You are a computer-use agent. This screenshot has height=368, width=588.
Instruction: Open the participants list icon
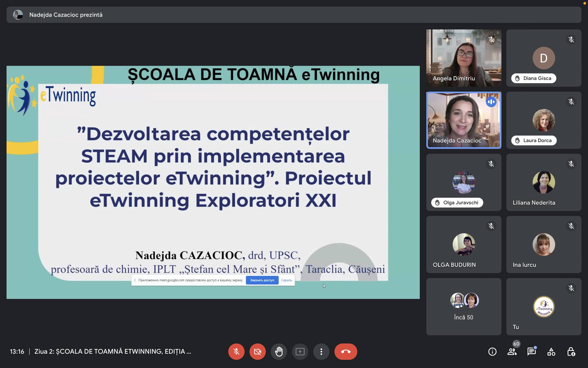pyautogui.click(x=512, y=352)
